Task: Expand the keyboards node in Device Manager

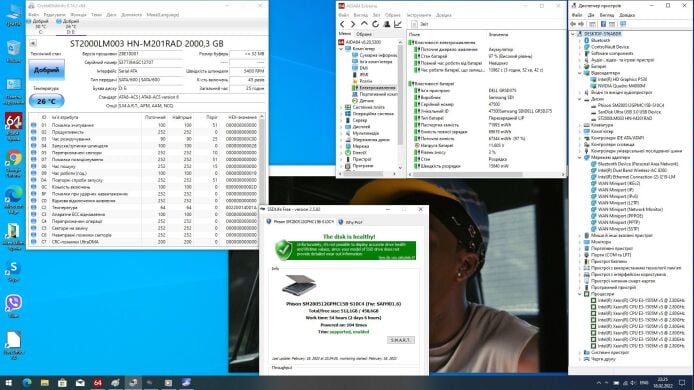Action: pos(580,125)
